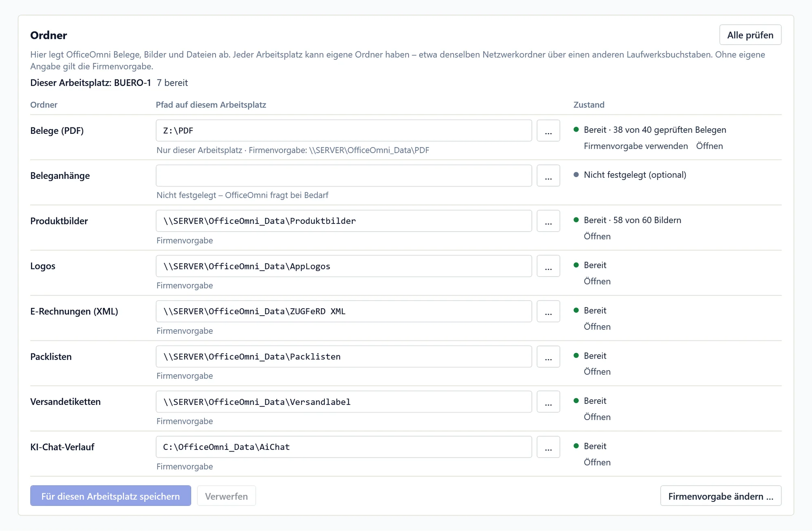
Task: Open the Versandetiketten folder via Öffnen
Action: [x=597, y=417]
